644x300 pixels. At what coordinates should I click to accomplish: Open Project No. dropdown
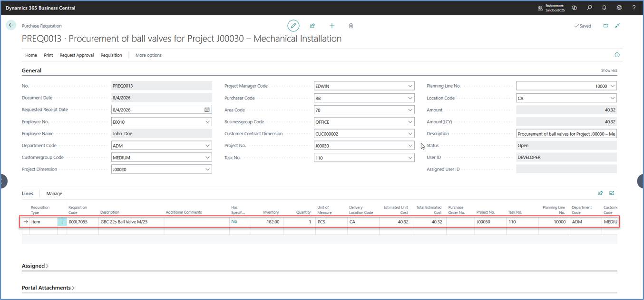pos(410,146)
